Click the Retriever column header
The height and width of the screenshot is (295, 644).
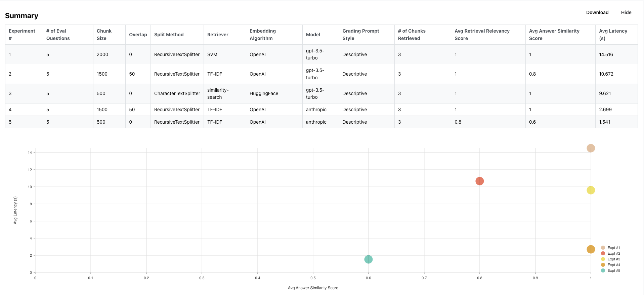pyautogui.click(x=225, y=35)
